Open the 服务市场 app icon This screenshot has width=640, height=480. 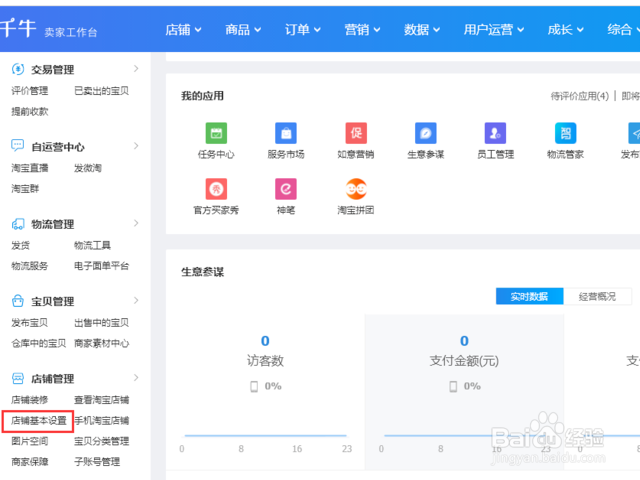click(286, 133)
